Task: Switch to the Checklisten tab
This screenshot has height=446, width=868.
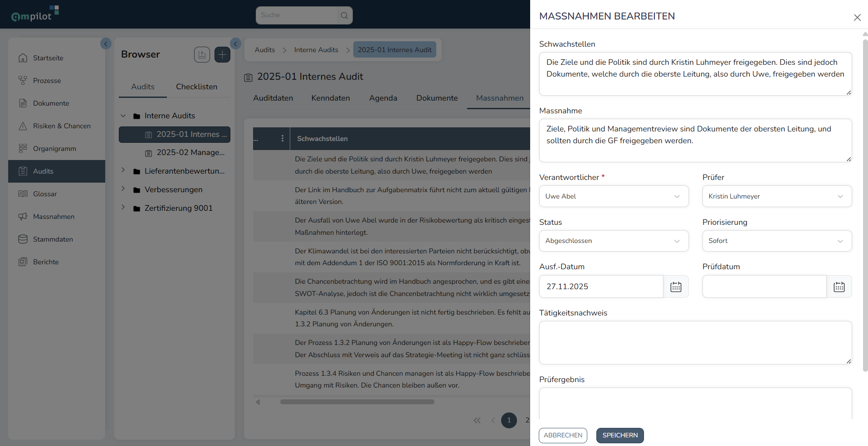Action: pyautogui.click(x=196, y=87)
